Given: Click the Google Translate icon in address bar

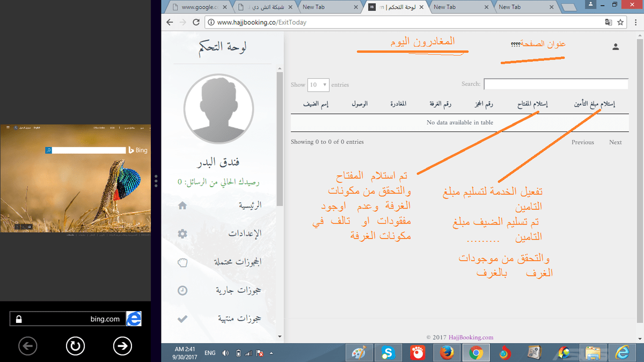Looking at the screenshot, I should coord(609,22).
